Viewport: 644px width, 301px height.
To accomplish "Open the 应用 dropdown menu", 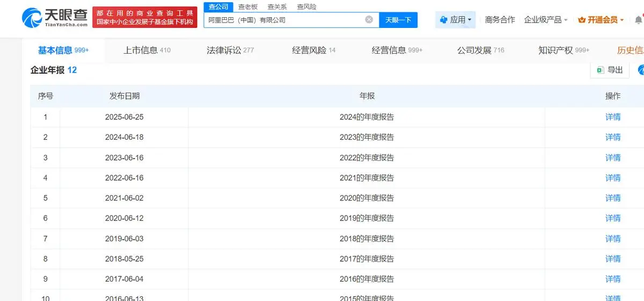I will (455, 20).
